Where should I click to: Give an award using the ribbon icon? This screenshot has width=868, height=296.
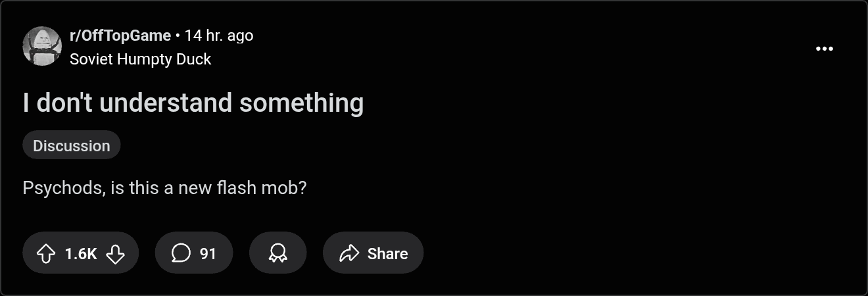click(x=277, y=253)
